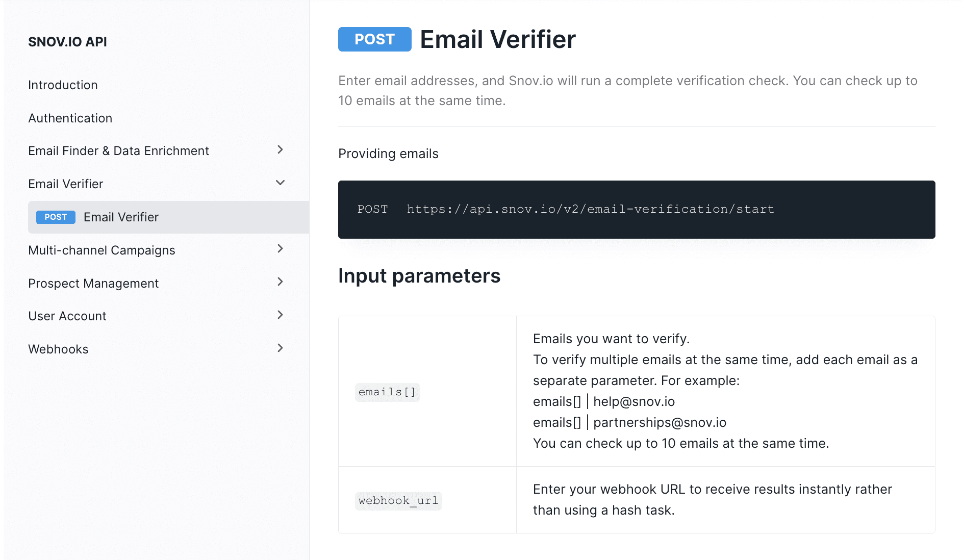Open the Authentication section

[70, 118]
